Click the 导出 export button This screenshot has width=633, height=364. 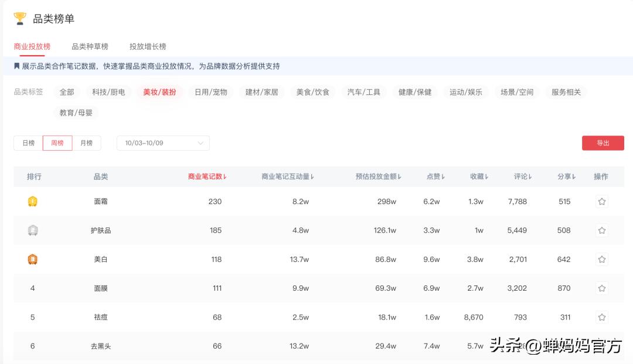603,142
